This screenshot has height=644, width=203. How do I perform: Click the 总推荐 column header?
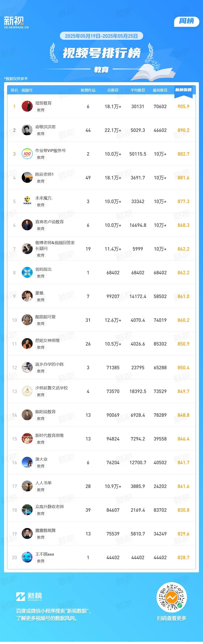click(113, 90)
